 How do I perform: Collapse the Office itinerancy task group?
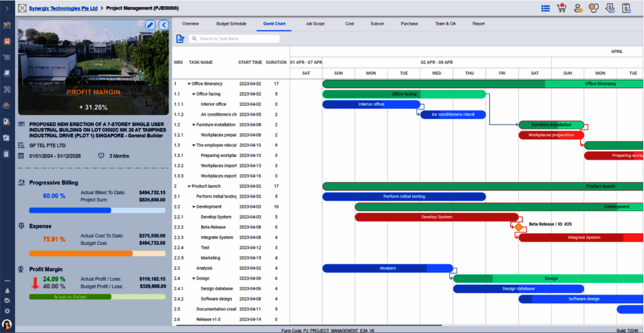point(189,84)
